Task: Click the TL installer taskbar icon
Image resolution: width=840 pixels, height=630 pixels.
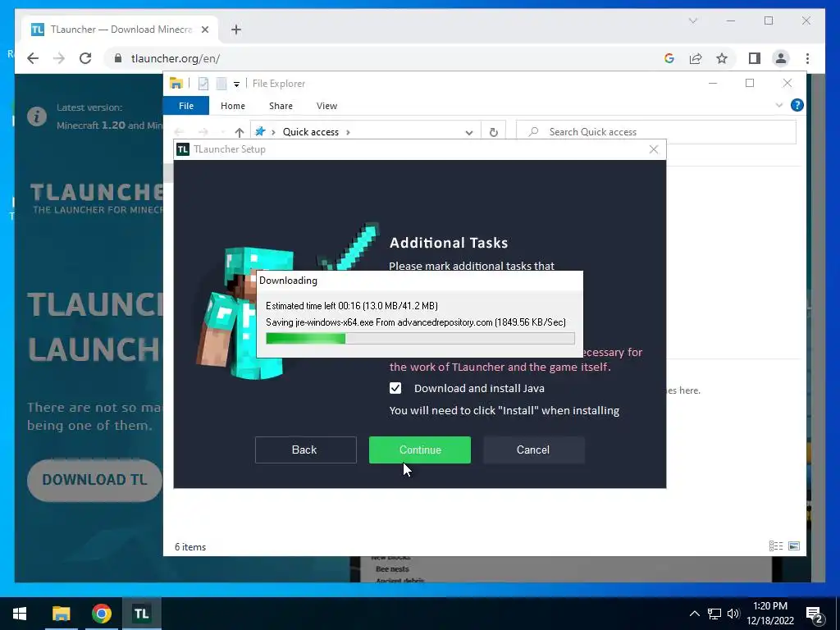Action: (x=141, y=614)
